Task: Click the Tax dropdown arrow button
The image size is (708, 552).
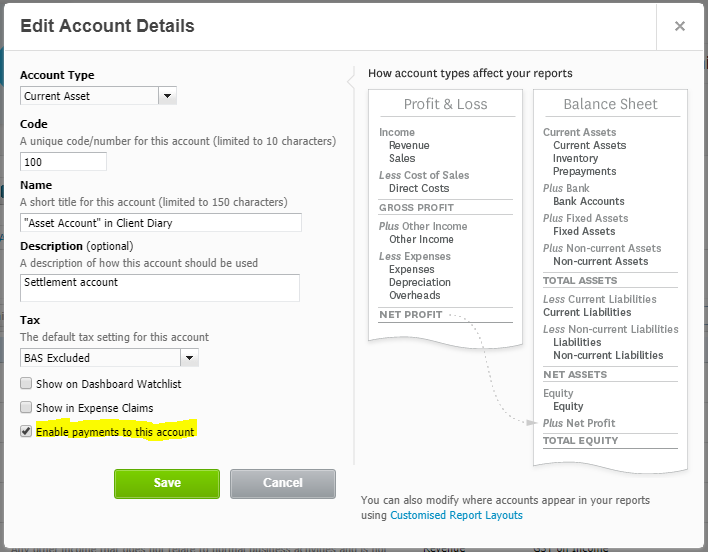Action: click(x=189, y=357)
